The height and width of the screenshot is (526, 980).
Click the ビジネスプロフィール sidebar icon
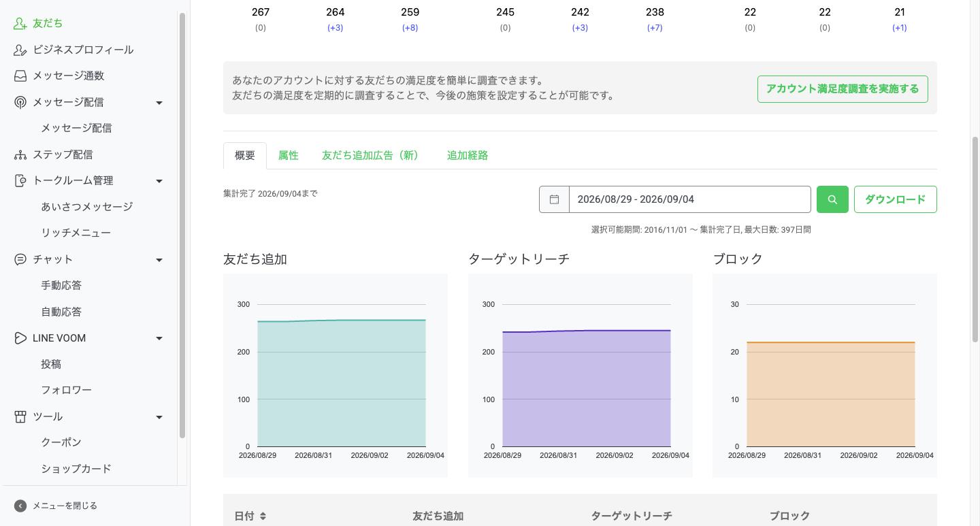(x=20, y=50)
